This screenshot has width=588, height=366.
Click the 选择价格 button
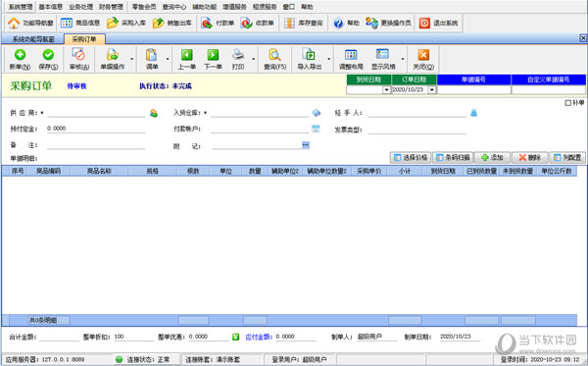click(411, 158)
